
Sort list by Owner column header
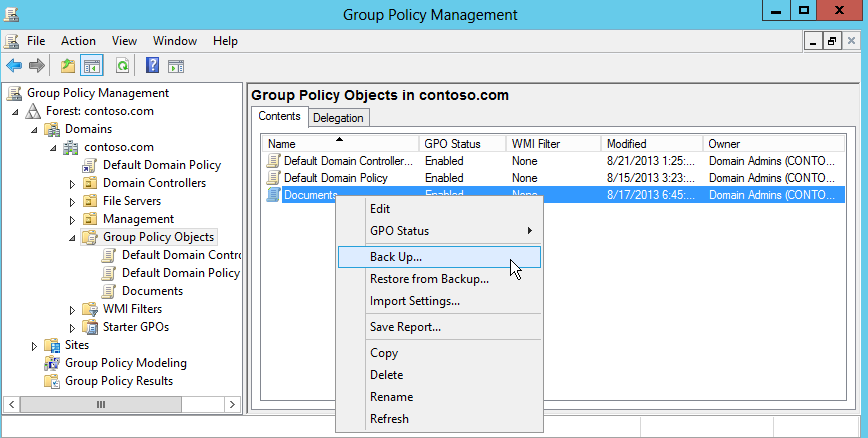pyautogui.click(x=774, y=143)
